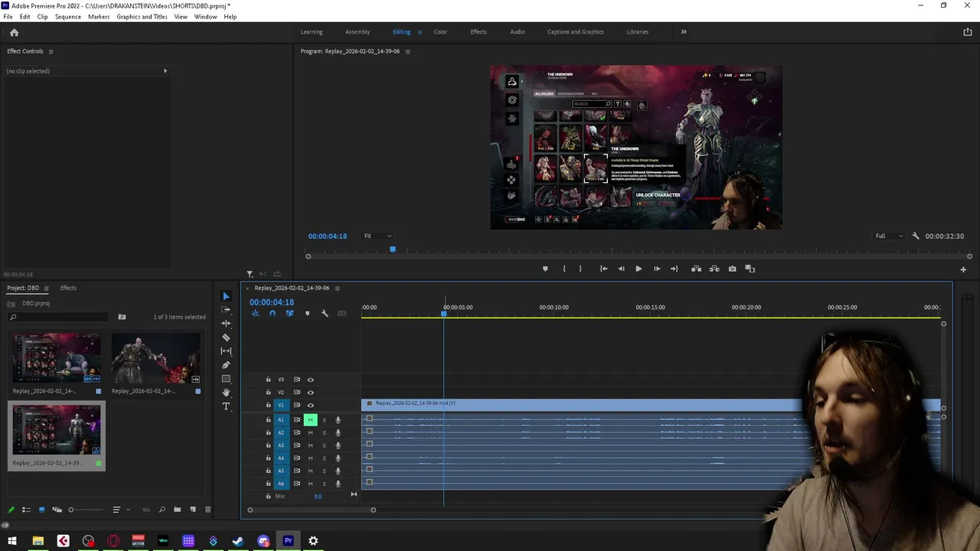980x551 pixels.
Task: Select the Type tool
Action: 226,406
